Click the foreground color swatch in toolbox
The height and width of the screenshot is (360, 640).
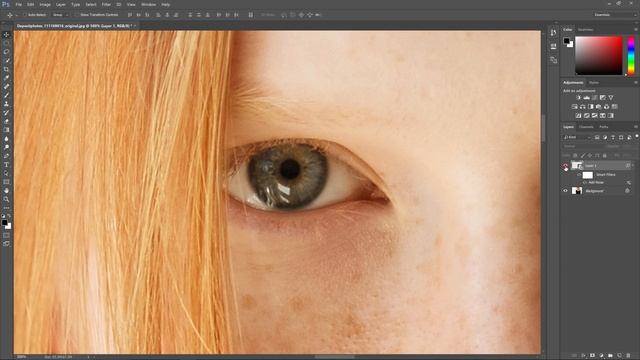(4, 222)
